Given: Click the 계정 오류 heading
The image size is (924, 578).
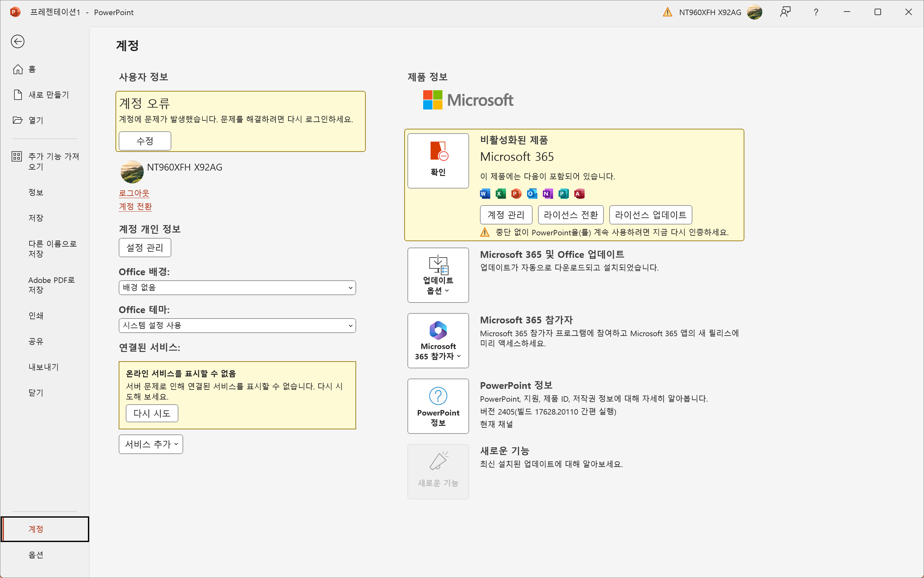Looking at the screenshot, I should (145, 103).
